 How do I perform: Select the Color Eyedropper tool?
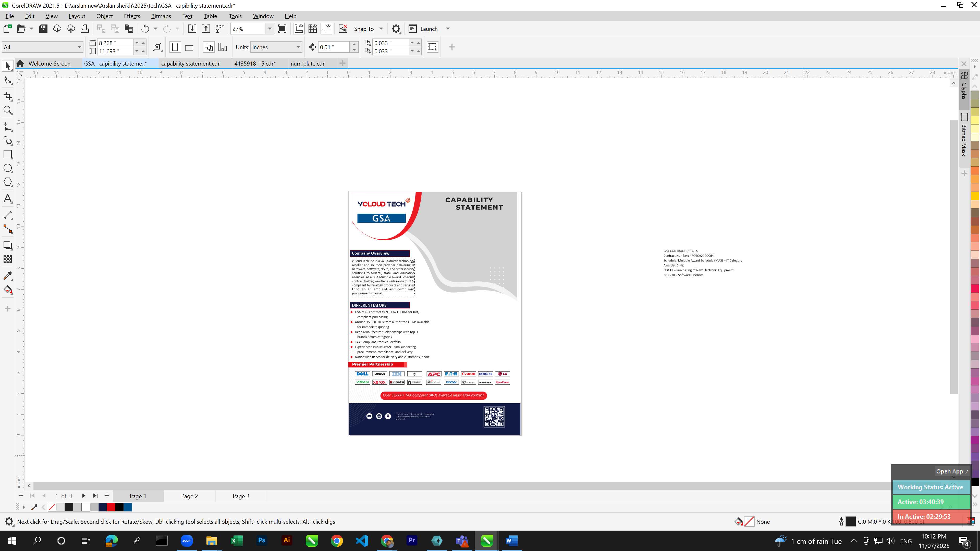[x=8, y=276]
